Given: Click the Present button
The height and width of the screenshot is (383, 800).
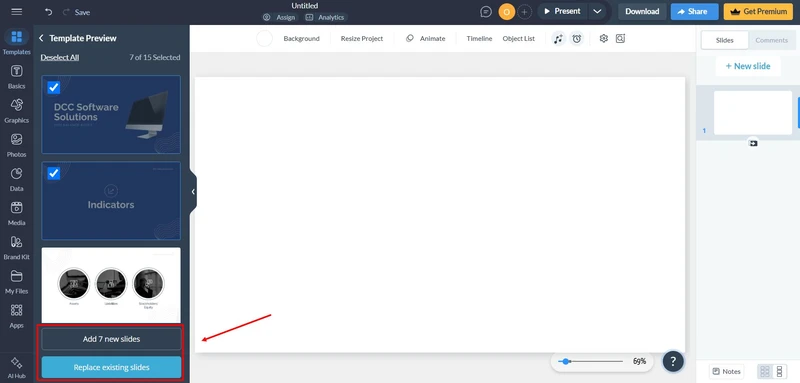Looking at the screenshot, I should (x=562, y=11).
